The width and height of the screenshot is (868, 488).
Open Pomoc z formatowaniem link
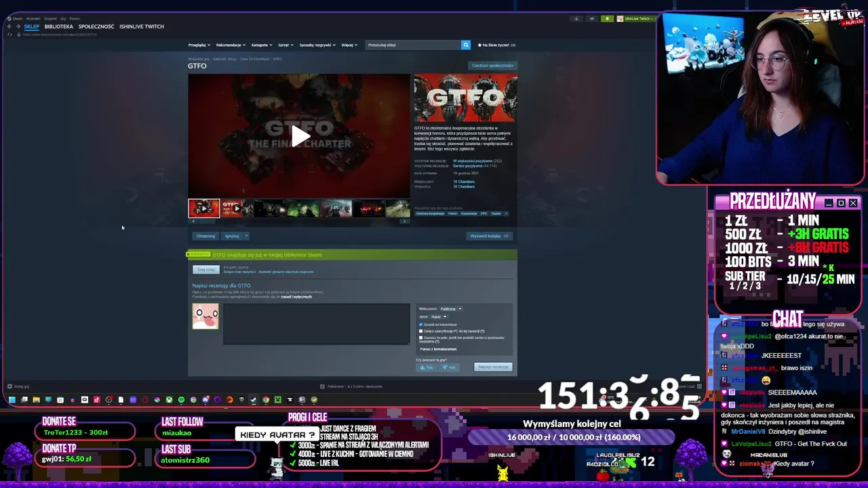click(438, 349)
